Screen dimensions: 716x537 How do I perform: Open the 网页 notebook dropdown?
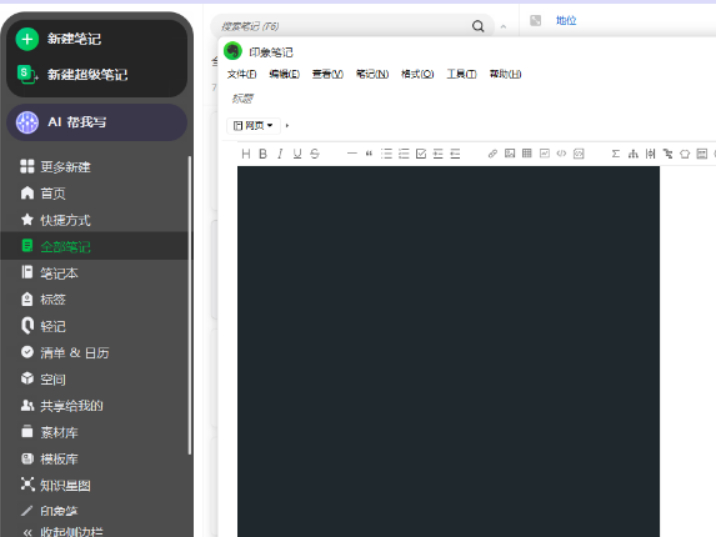(x=253, y=126)
